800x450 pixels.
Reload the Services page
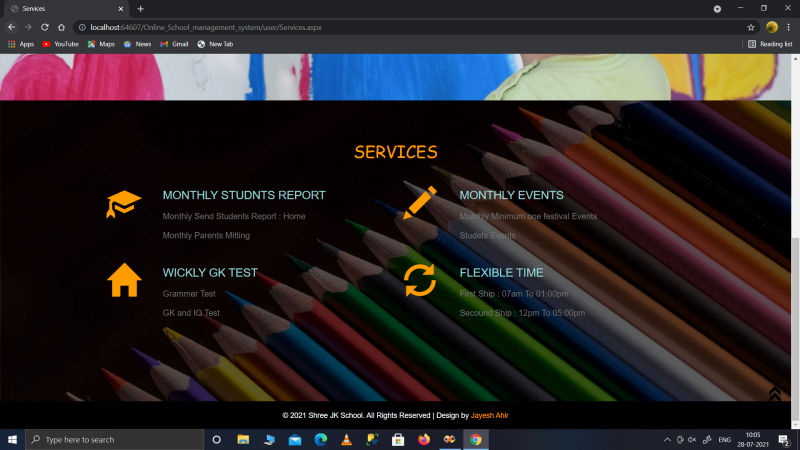coord(45,27)
